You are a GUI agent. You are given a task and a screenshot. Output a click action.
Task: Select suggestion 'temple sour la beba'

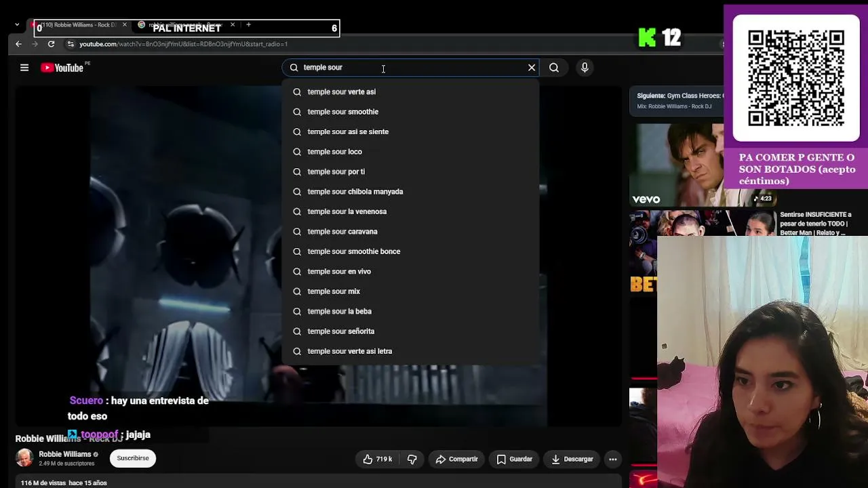click(x=411, y=312)
